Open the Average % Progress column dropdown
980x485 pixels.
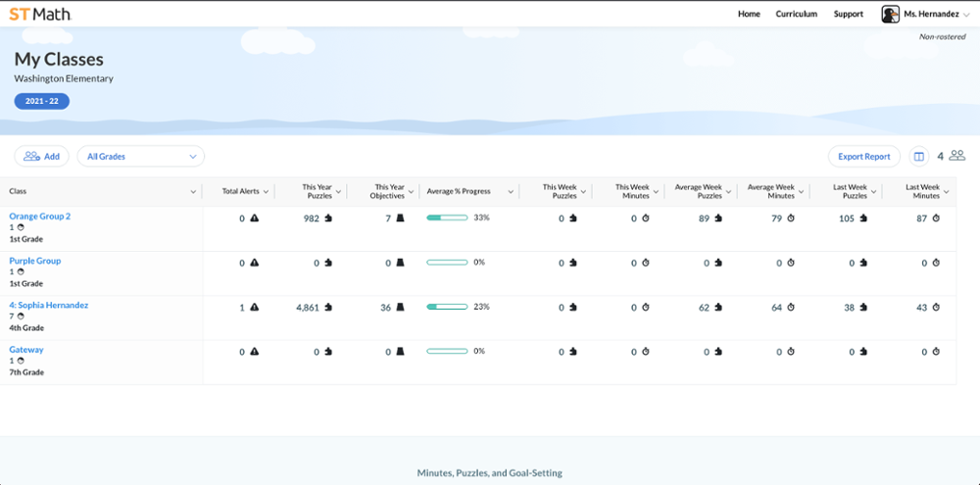511,191
